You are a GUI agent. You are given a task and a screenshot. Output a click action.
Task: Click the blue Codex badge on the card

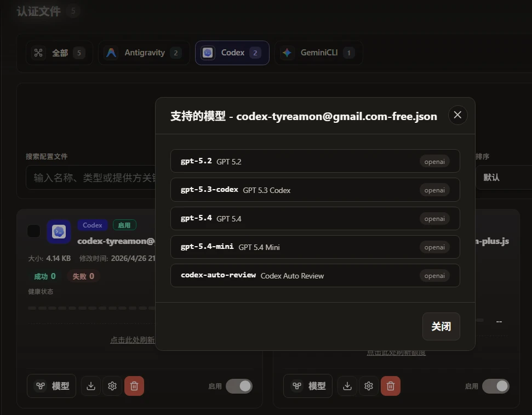point(92,225)
